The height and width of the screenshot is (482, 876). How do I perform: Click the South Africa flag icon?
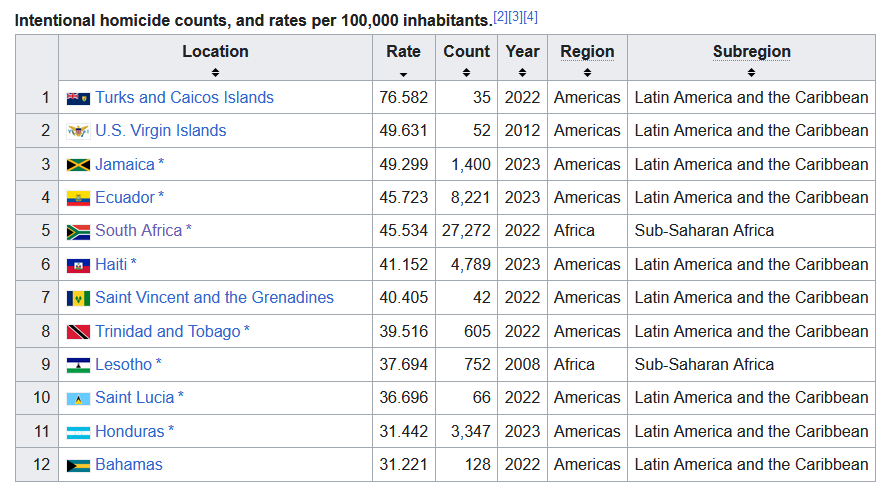tap(78, 232)
